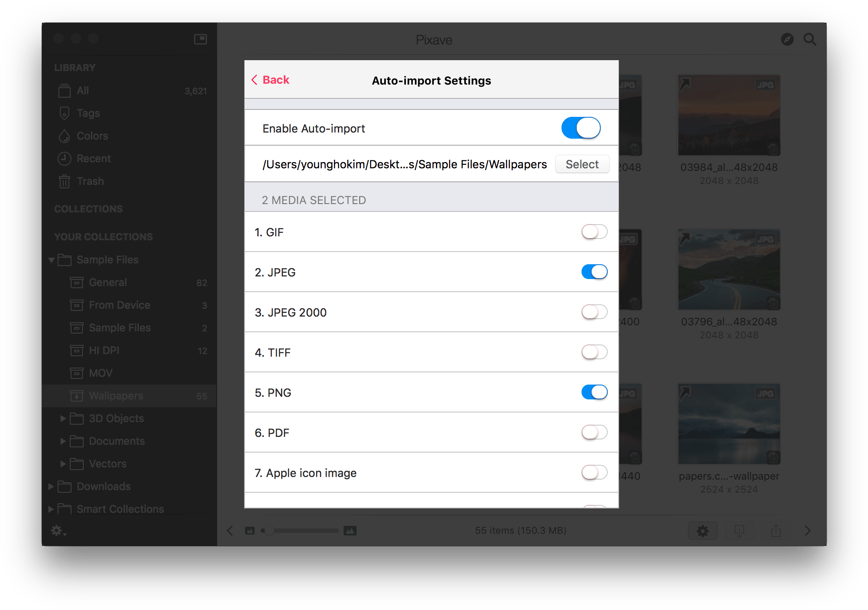The height and width of the screenshot is (610, 868).
Task: Open the search magnifier icon
Action: [810, 40]
